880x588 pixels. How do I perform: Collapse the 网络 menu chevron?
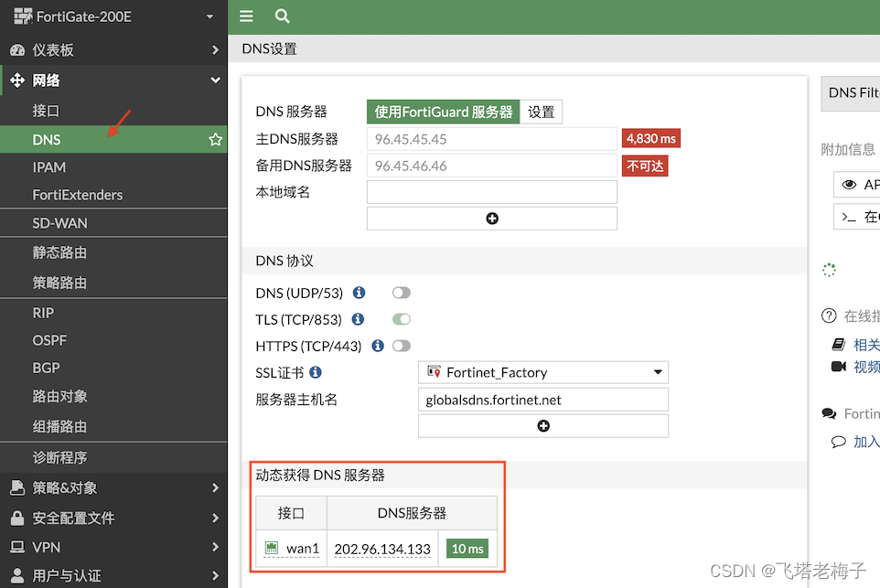215,80
